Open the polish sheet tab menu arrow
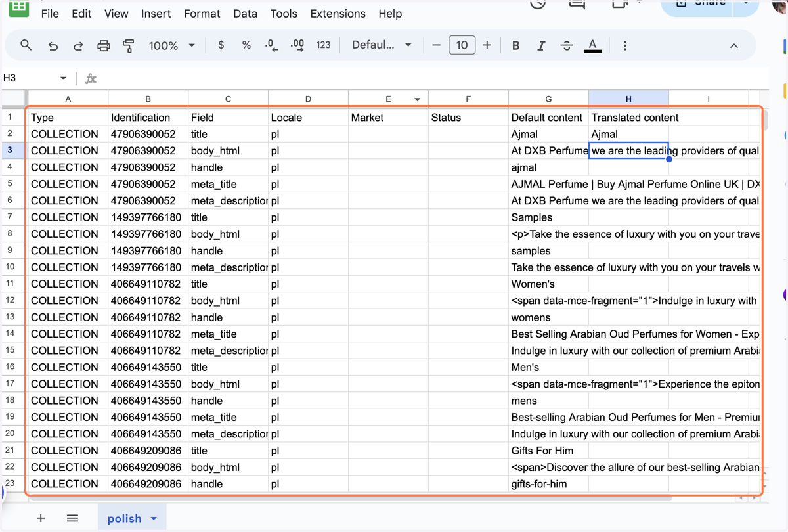The height and width of the screenshot is (532, 788). 154,519
